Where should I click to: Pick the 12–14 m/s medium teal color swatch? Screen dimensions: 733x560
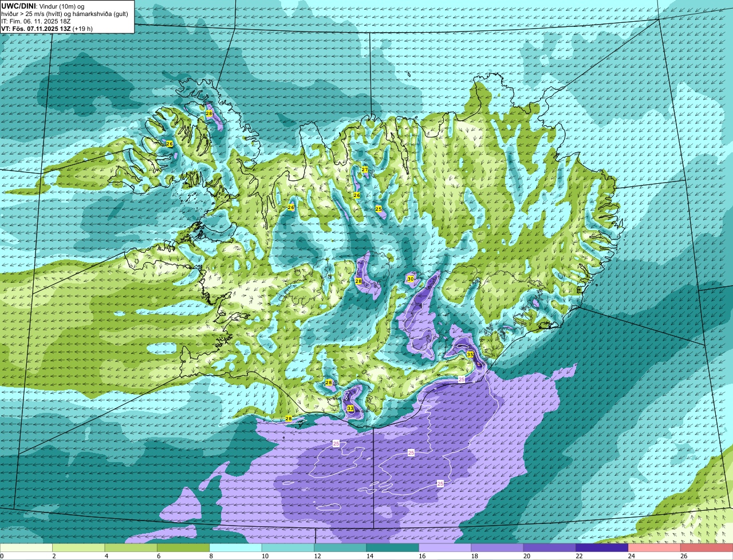[340, 548]
